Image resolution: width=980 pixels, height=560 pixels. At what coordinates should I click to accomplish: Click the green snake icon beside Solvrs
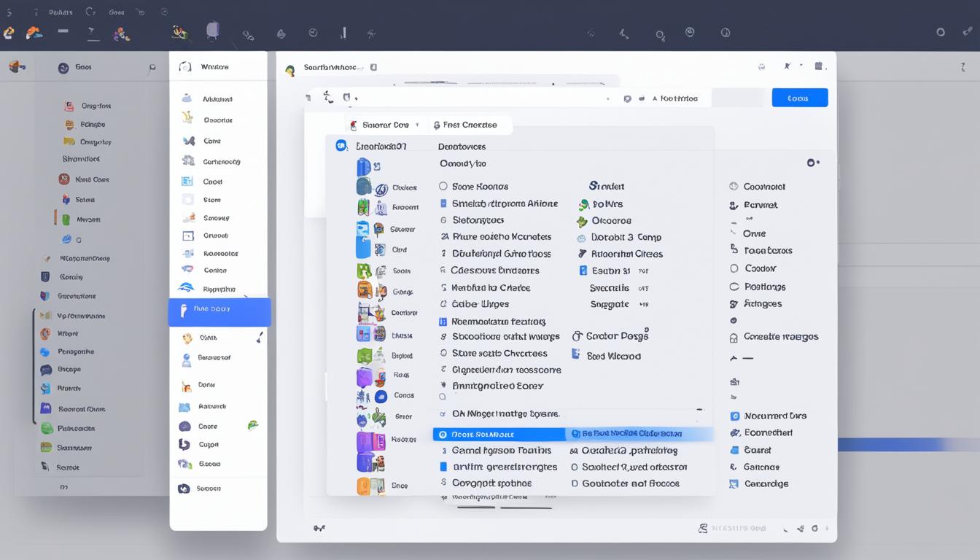click(x=583, y=205)
